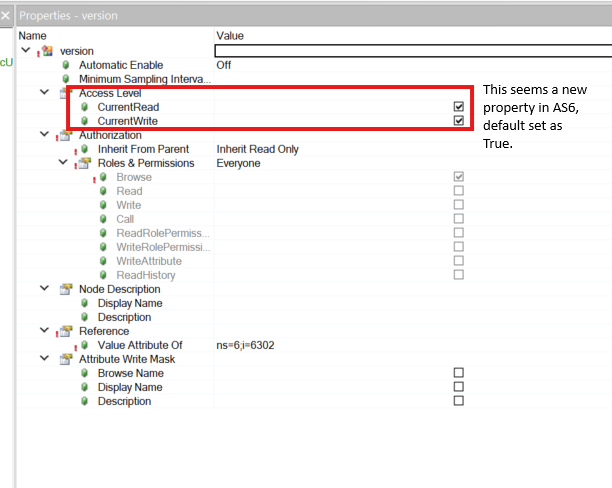Click the Read permission icon
The image size is (612, 488).
point(103,191)
